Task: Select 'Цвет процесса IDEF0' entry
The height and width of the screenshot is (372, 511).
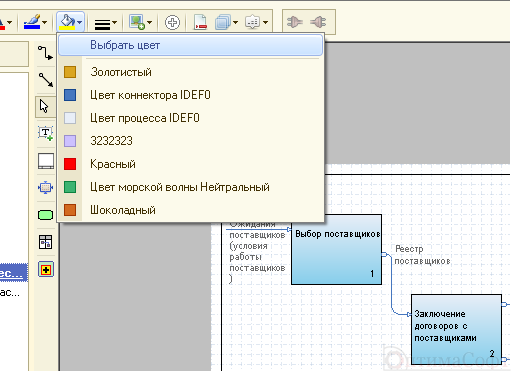Action: [191, 118]
